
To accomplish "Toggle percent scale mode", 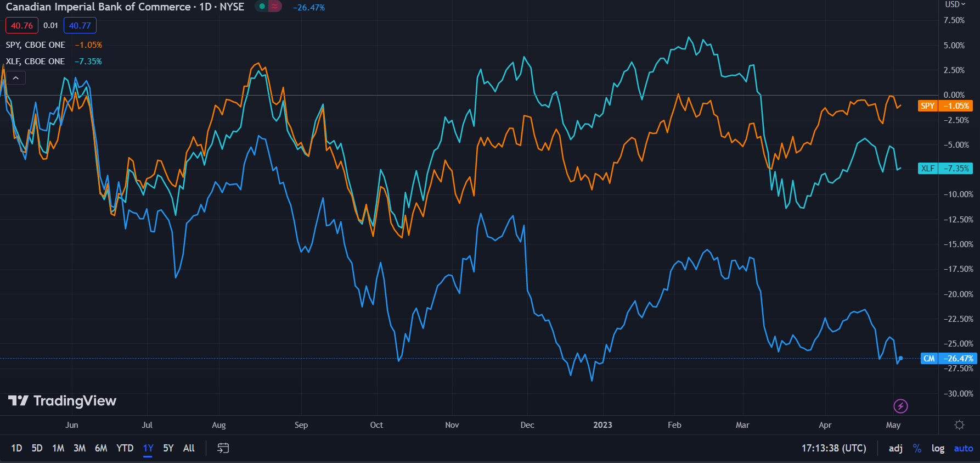I will (x=917, y=448).
